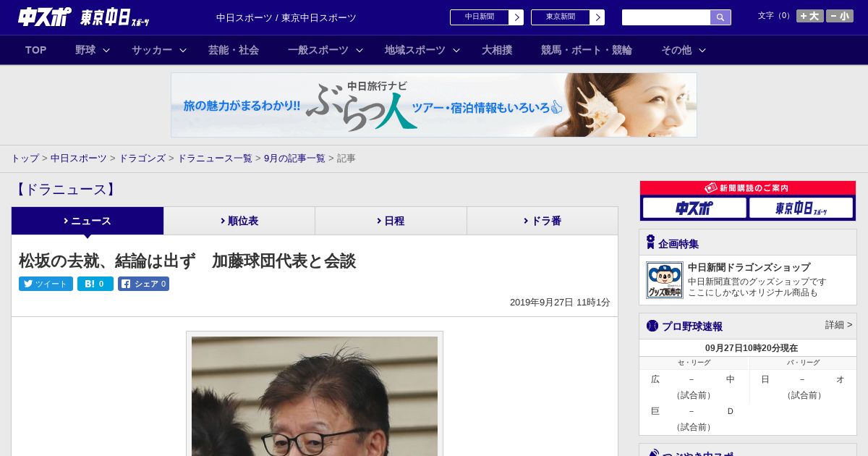The width and height of the screenshot is (868, 456).
Task: Click the パ・リーグ column header
Action: (804, 363)
